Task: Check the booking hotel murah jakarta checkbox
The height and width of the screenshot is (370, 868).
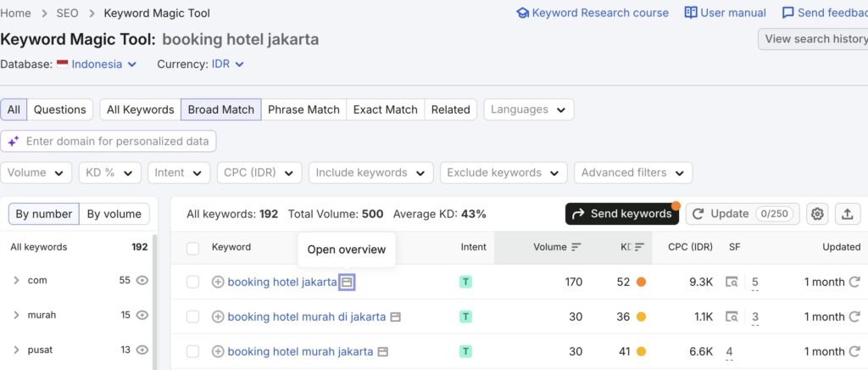Action: (x=192, y=351)
